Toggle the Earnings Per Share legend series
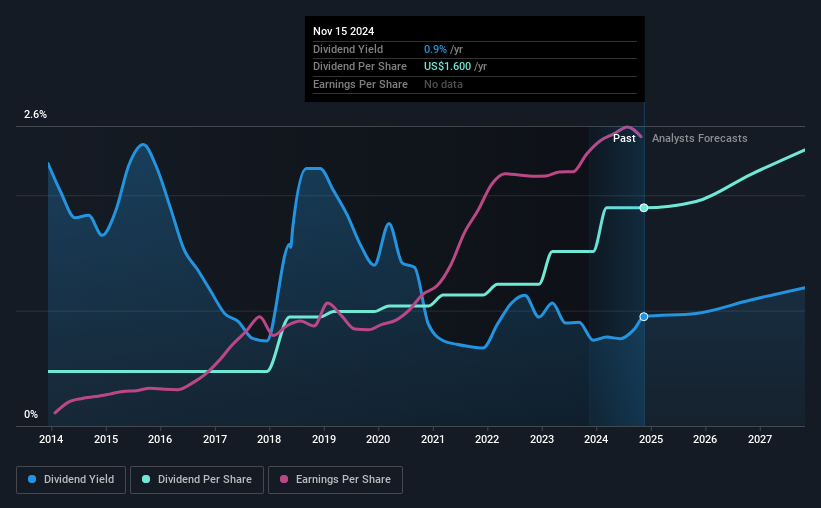Viewport: 821px width, 508px height. (335, 480)
